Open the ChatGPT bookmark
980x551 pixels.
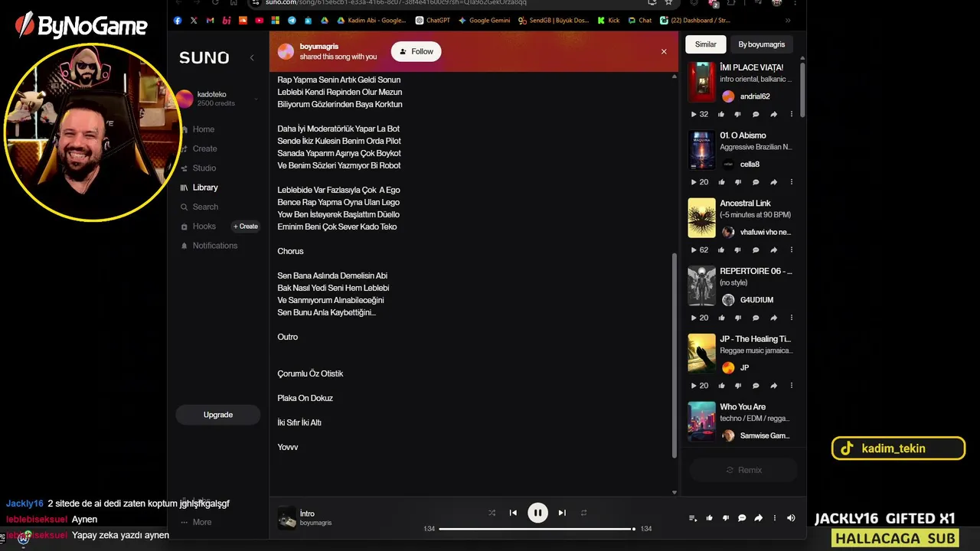[x=433, y=21]
